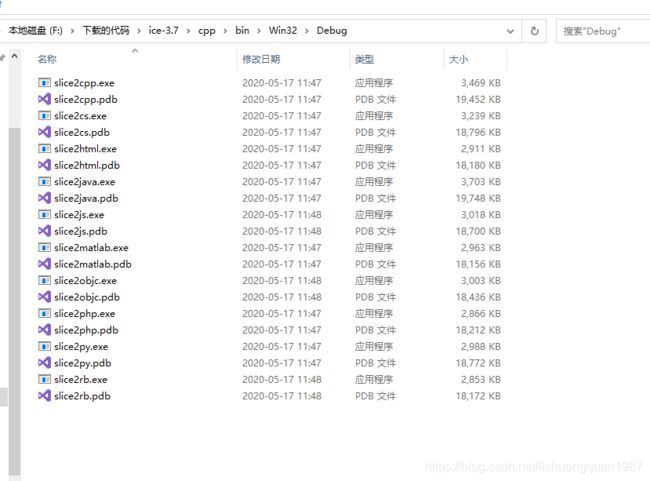Viewport: 650px width, 481px height.
Task: Click the slice2html.pdb Visual Studio icon
Action: click(44, 165)
